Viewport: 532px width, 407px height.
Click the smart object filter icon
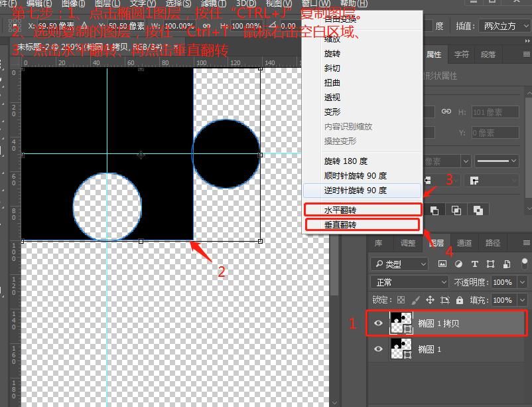(x=506, y=264)
